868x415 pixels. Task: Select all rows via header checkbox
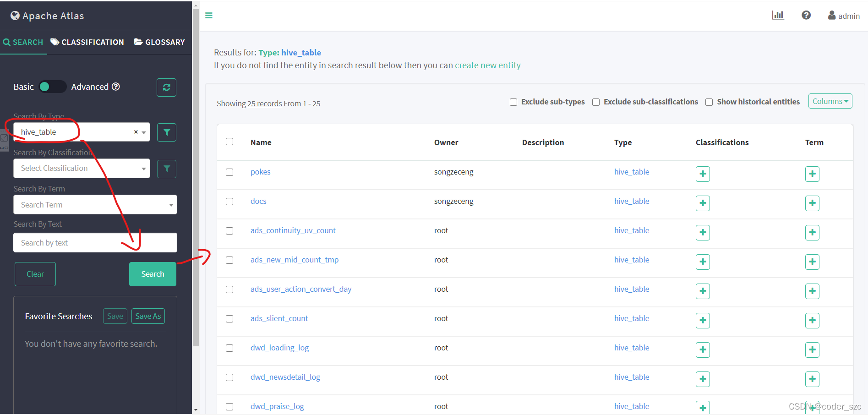(x=229, y=142)
